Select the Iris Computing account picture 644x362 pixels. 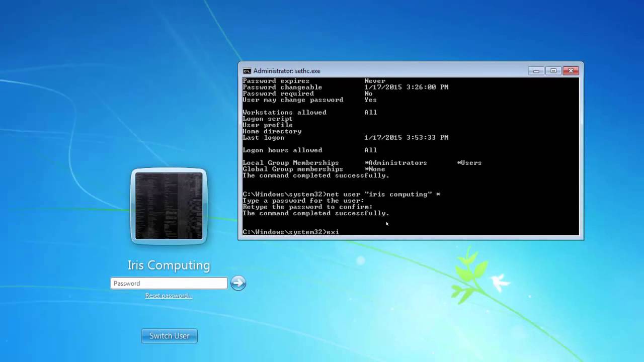(x=169, y=206)
